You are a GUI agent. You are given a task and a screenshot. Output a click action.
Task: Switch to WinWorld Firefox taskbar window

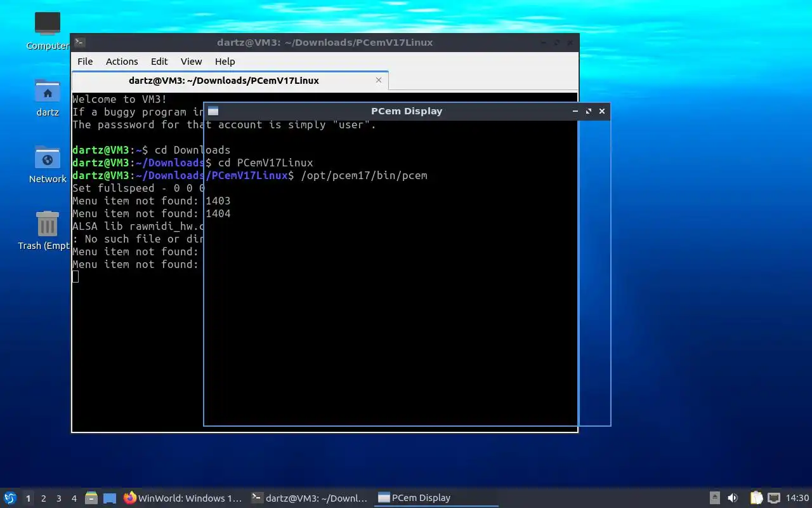pos(183,498)
